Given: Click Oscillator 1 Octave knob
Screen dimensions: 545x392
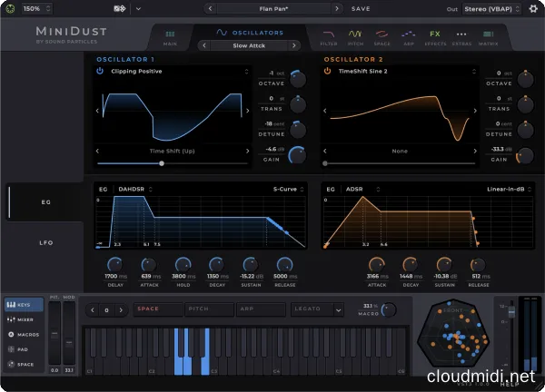Looking at the screenshot, I should coord(298,79).
